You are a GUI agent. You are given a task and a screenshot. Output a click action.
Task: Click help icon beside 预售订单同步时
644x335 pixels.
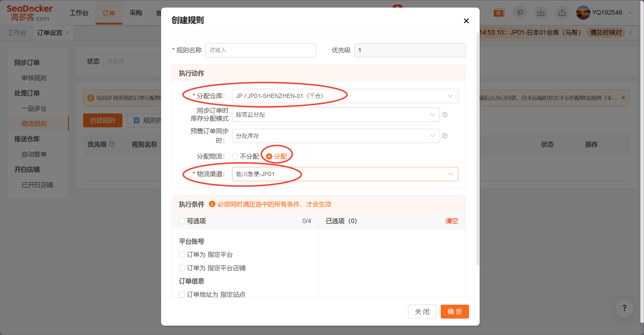tap(445, 136)
